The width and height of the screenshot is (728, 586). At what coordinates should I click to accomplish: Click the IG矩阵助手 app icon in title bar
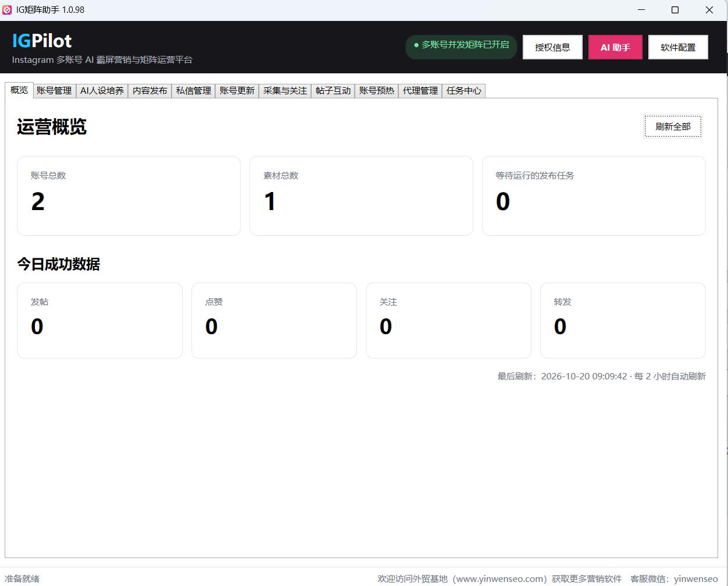click(x=7, y=10)
